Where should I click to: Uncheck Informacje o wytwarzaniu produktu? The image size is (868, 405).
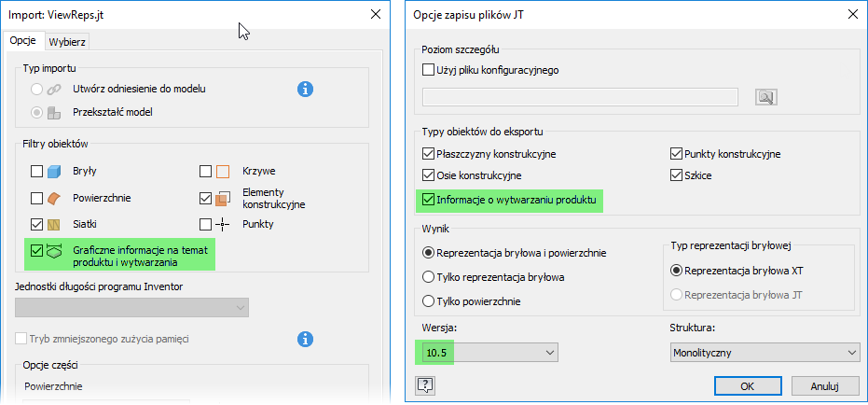[429, 200]
